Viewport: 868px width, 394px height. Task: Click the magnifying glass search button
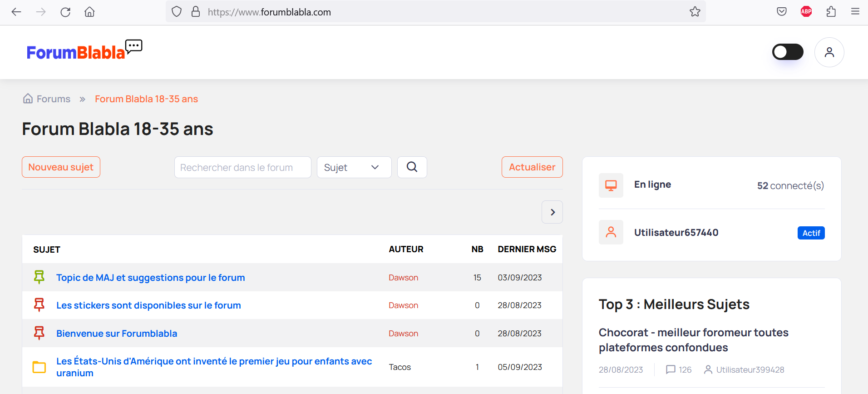[412, 167]
